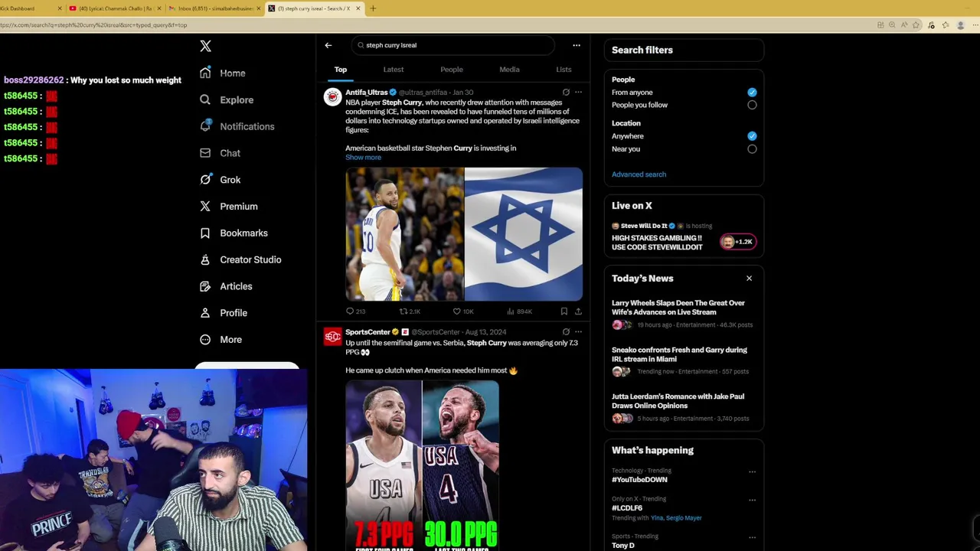Image resolution: width=980 pixels, height=551 pixels.
Task: Open Grok from the sidebar
Action: pyautogui.click(x=220, y=180)
